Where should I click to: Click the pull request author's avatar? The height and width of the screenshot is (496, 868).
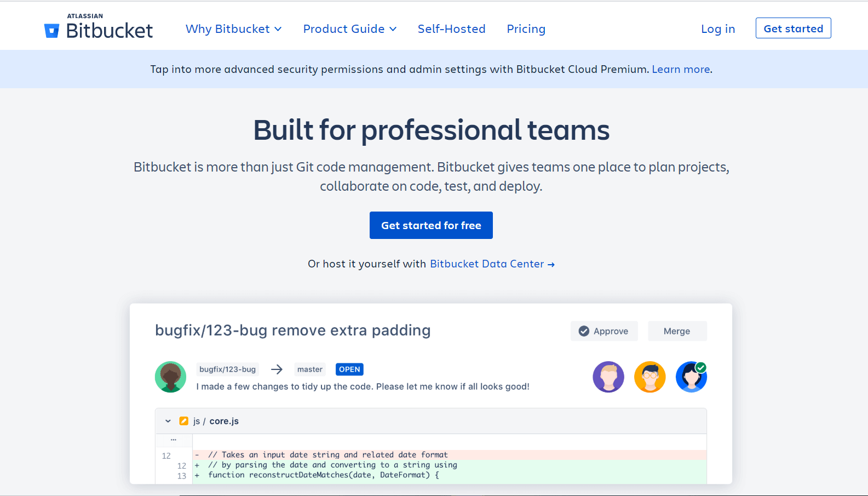[x=171, y=377]
